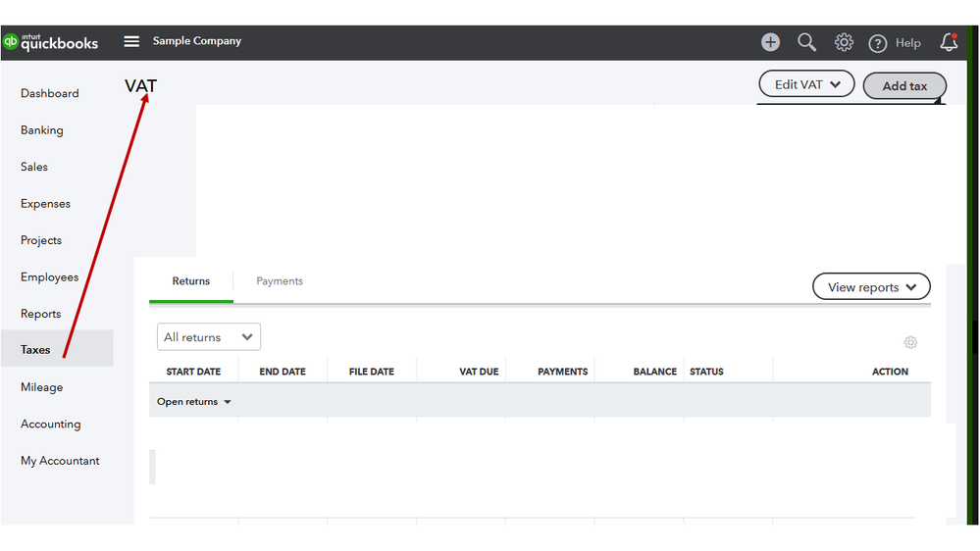Go to Dashboard in sidebar
The height and width of the screenshot is (551, 980).
50,93
